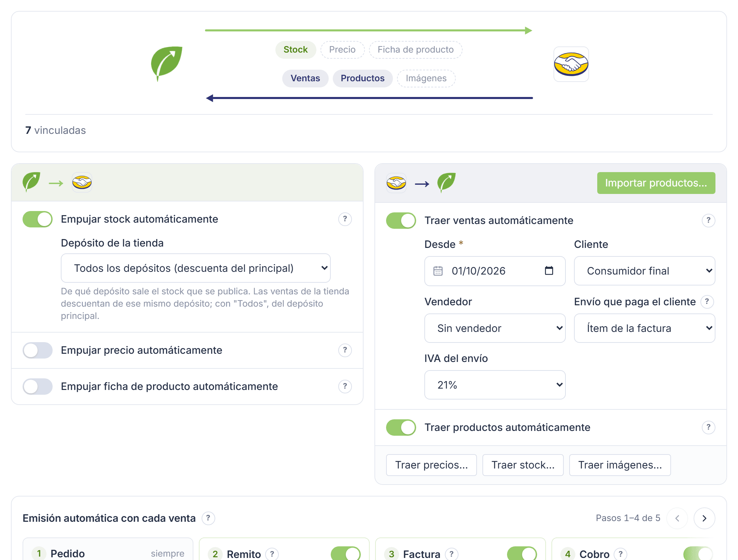The width and height of the screenshot is (738, 560).
Task: Click Traer precios button
Action: (x=432, y=465)
